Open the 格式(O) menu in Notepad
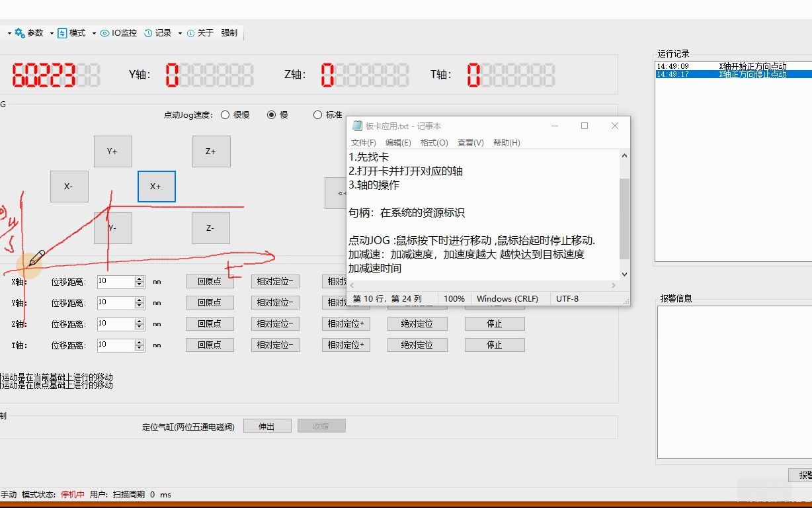 click(433, 142)
